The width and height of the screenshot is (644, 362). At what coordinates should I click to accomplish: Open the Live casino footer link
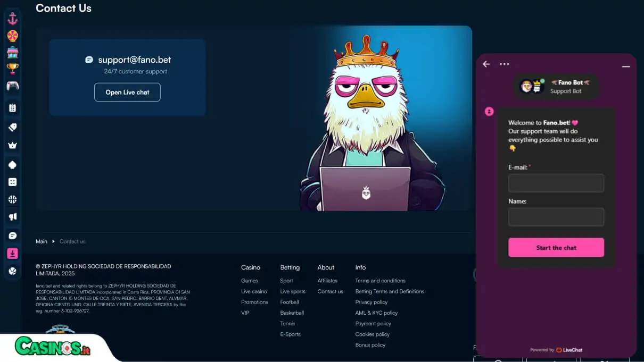(x=254, y=291)
